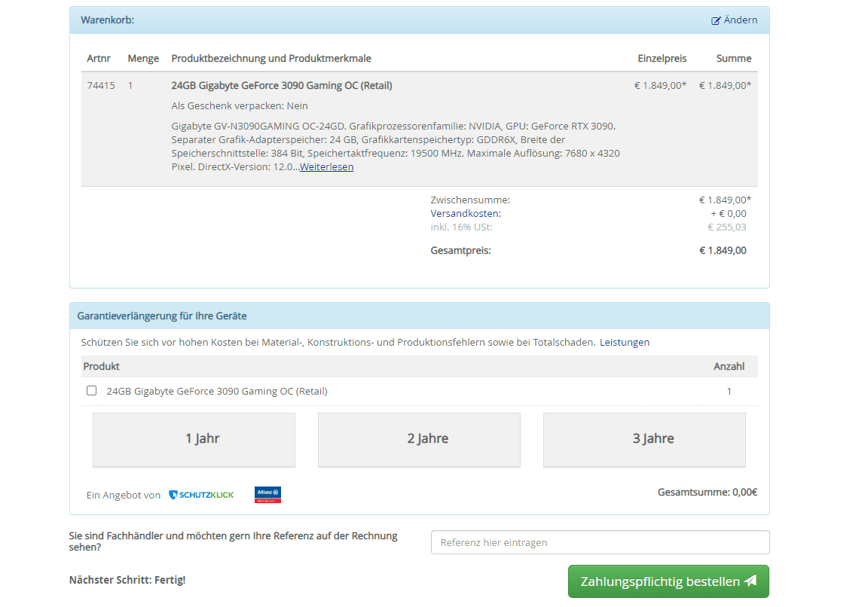
Task: Click the Nächster Schritt: Fertig! text
Action: pyautogui.click(x=127, y=580)
